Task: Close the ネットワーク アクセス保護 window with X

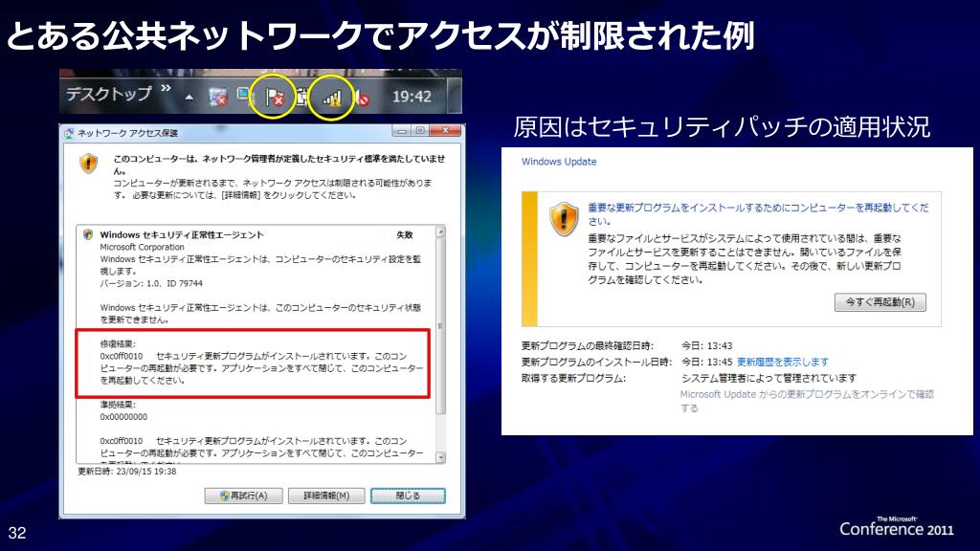Action: (x=445, y=130)
